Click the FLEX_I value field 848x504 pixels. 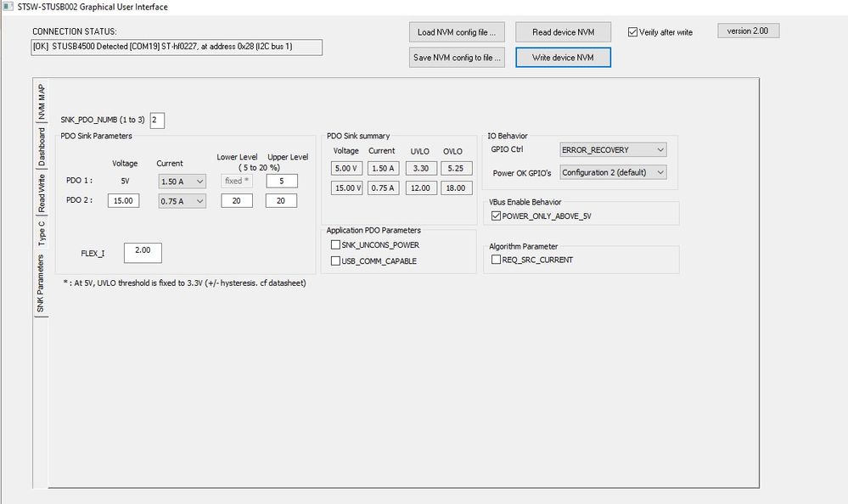(143, 253)
